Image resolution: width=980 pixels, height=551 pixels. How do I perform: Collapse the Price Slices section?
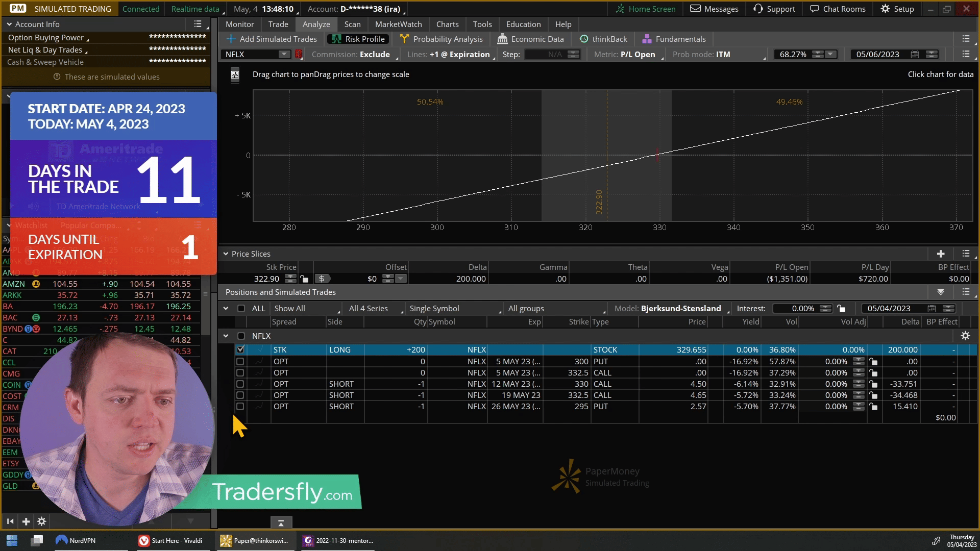[226, 254]
